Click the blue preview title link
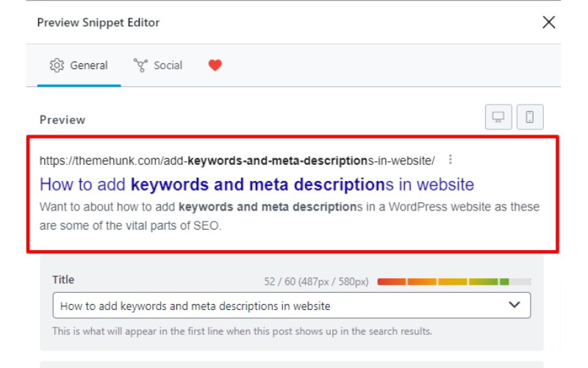The height and width of the screenshot is (368, 588). click(257, 185)
